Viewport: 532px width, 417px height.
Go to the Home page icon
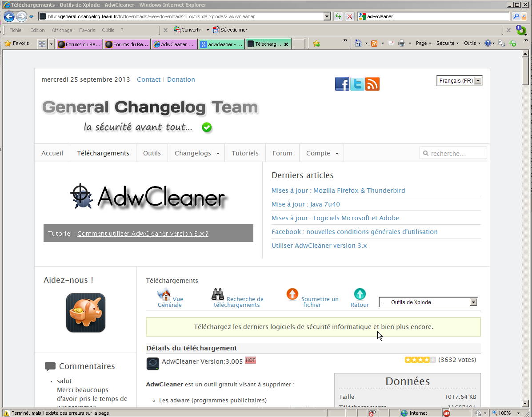[x=358, y=43]
